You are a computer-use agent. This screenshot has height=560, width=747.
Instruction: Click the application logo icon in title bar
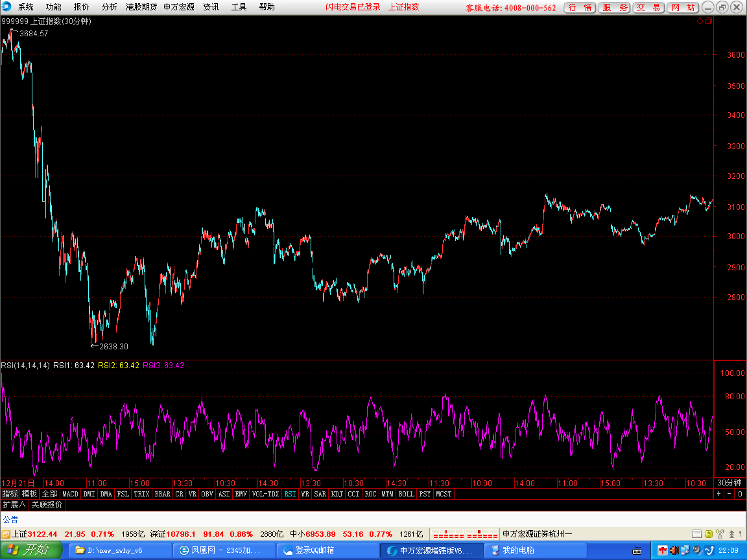[x=6, y=6]
